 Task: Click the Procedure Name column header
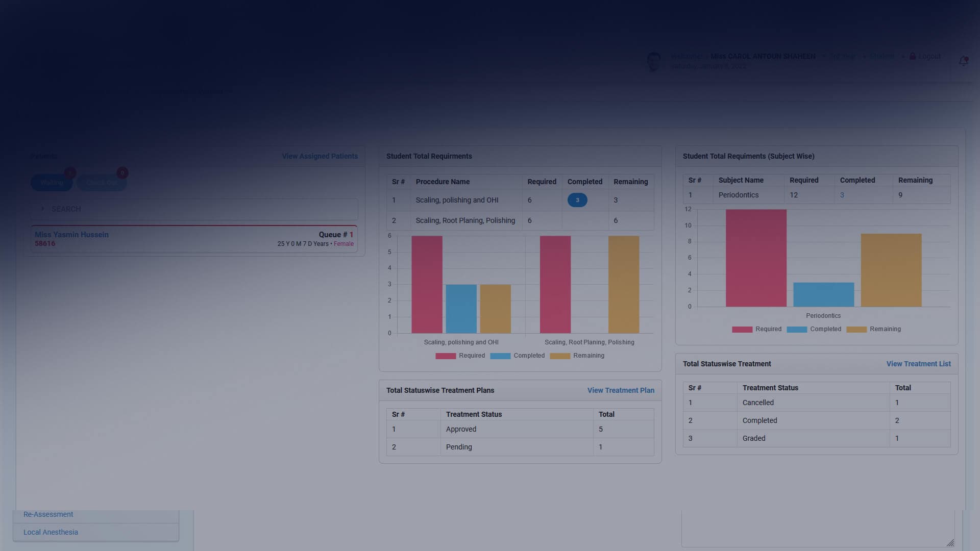tap(443, 182)
